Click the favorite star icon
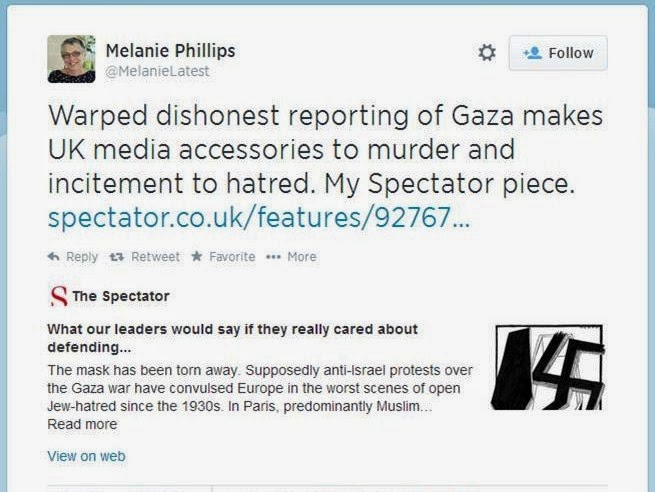Viewport: 655px width, 492px height. pos(196,256)
